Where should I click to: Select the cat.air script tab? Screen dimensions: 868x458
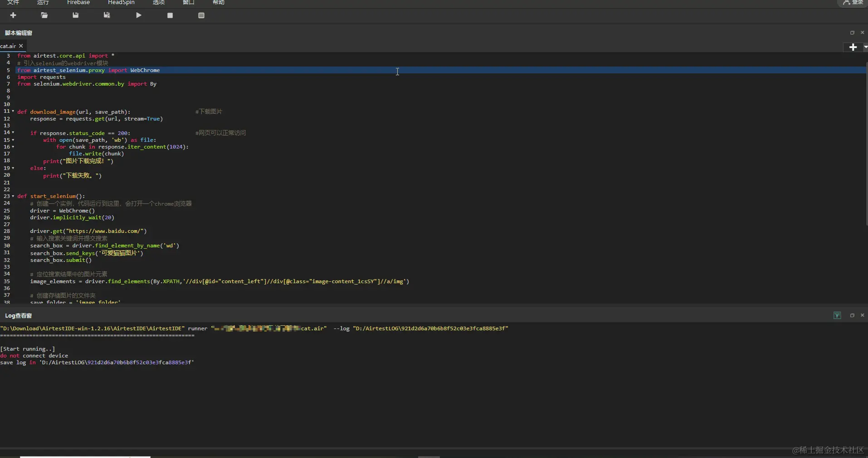[8, 46]
